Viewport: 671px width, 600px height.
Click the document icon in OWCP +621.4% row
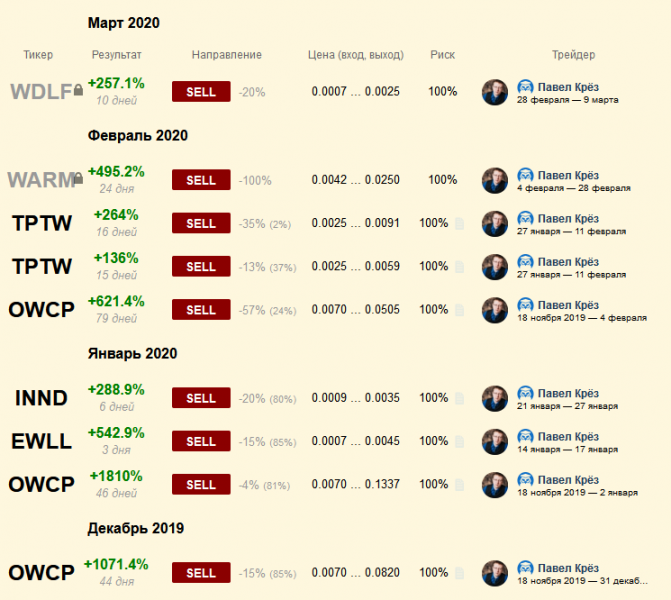(460, 311)
